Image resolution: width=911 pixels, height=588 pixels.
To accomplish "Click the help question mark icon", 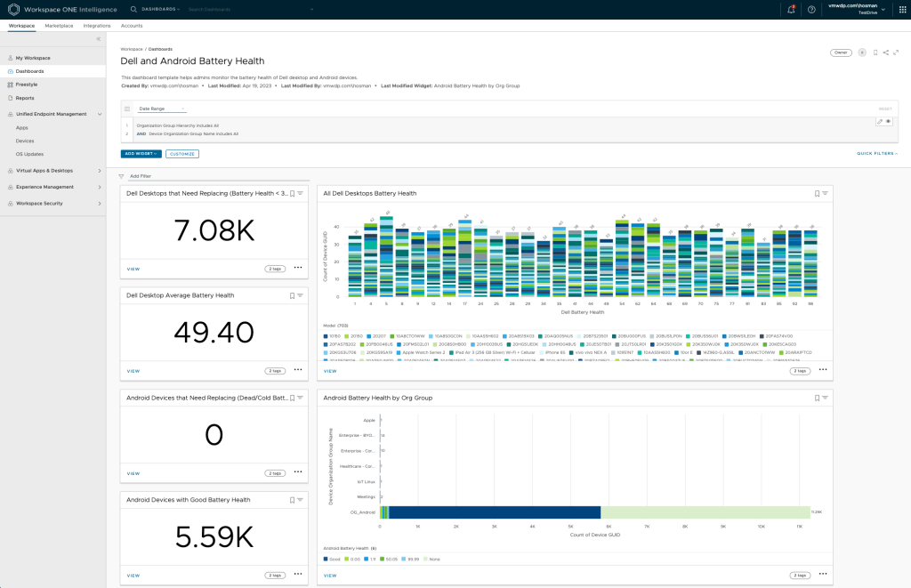I will coord(811,9).
